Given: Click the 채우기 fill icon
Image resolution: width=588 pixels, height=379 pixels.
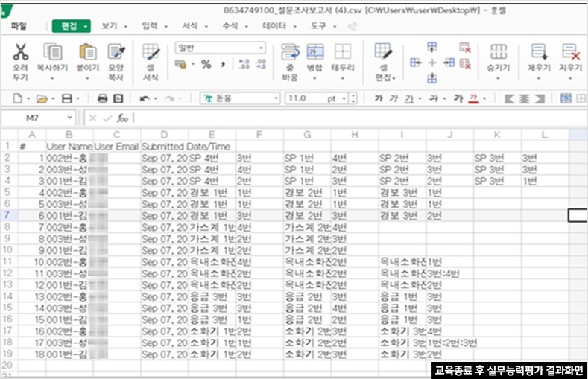Looking at the screenshot, I should [539, 51].
